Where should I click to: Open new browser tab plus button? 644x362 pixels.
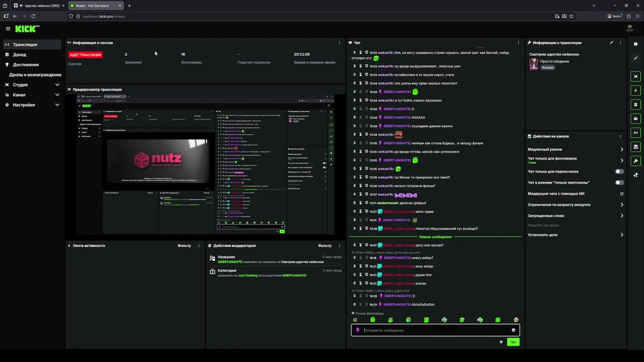[x=129, y=6]
